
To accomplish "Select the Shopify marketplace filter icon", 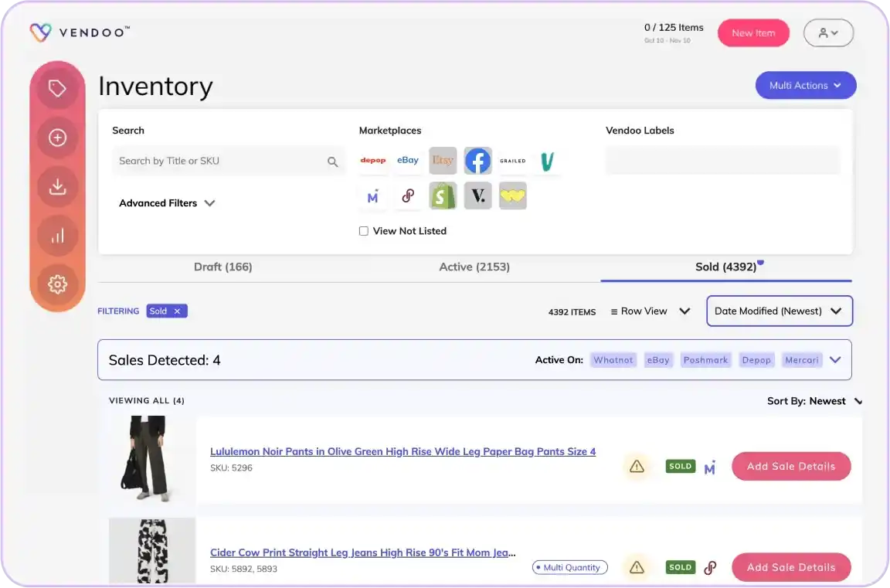I will (442, 195).
